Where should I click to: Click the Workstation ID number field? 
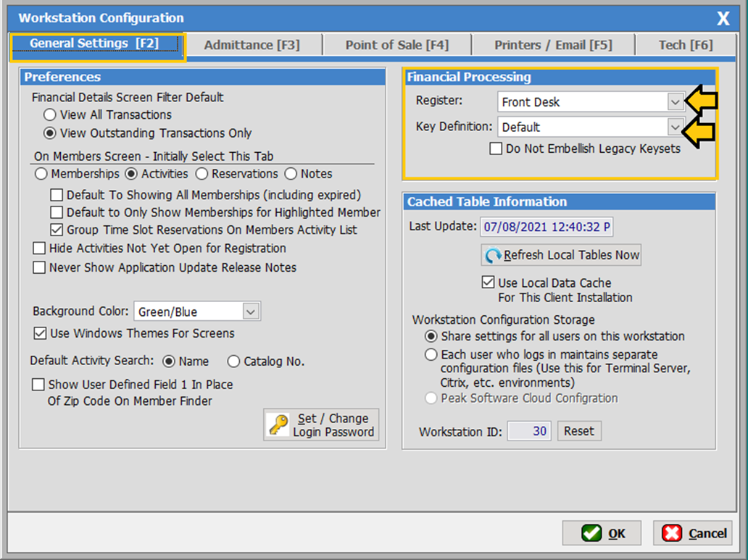click(529, 431)
